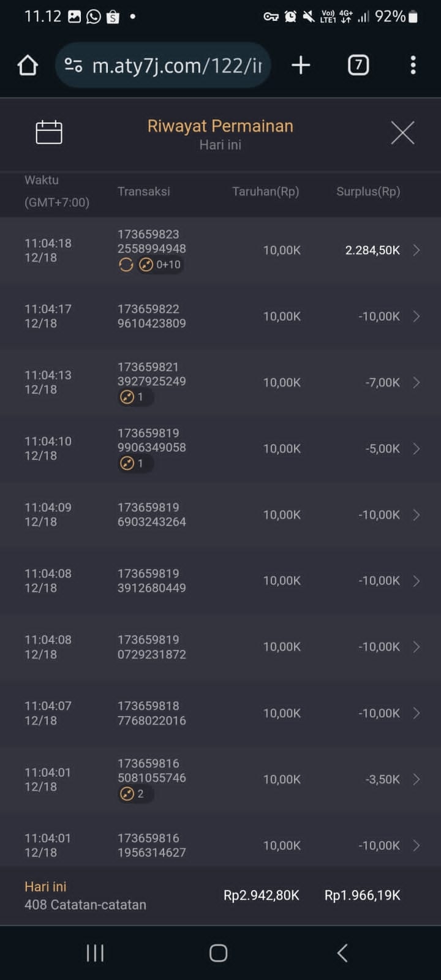
Task: Tap the free spin badge 0+10
Action: 160,265
